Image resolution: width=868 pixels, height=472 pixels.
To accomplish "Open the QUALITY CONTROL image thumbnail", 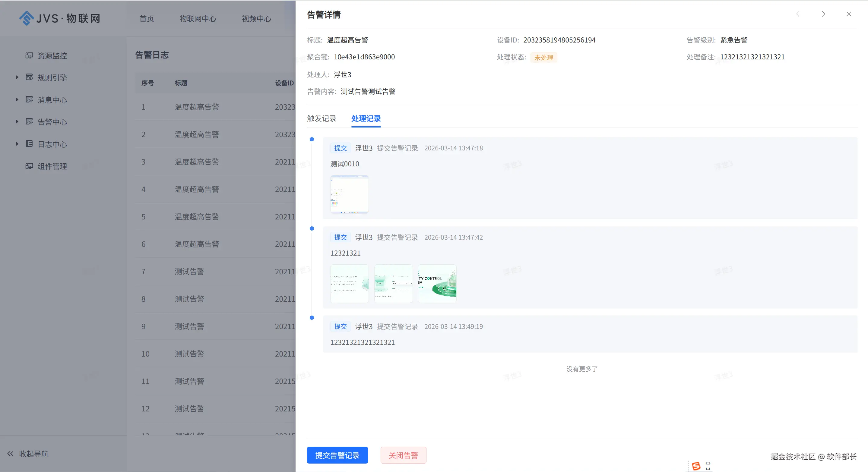I will point(437,283).
